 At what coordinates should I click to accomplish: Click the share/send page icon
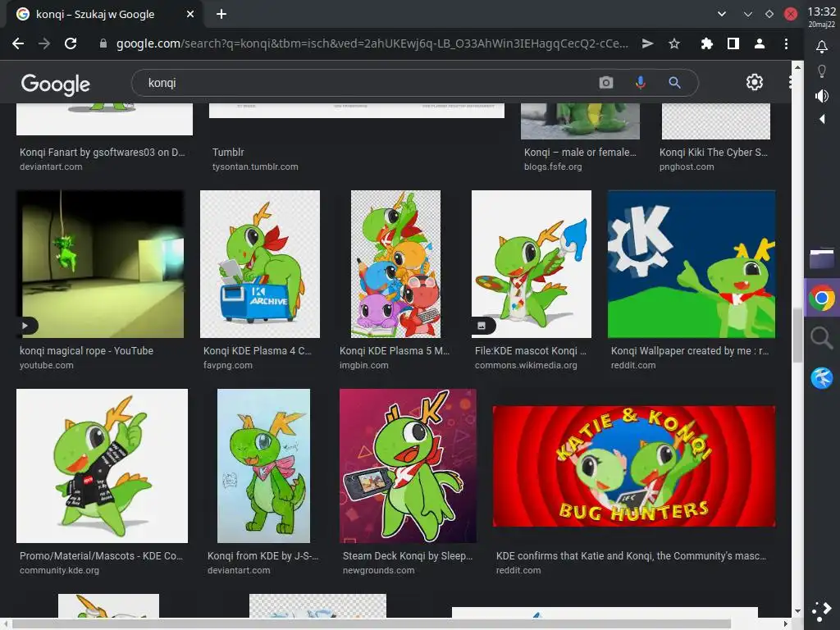(x=648, y=43)
